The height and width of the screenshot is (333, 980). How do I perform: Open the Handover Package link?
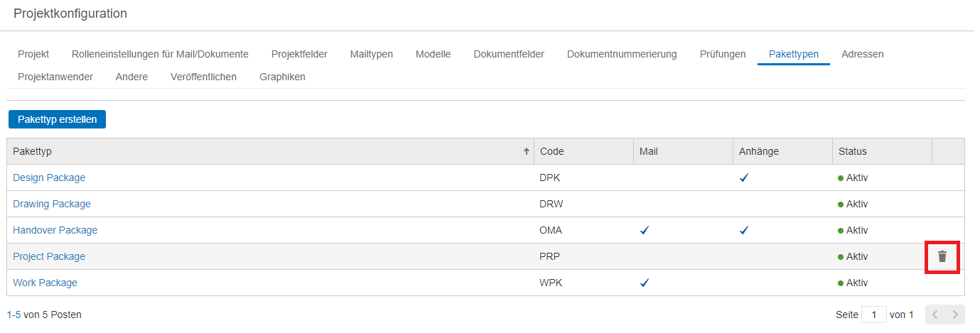pyautogui.click(x=55, y=230)
